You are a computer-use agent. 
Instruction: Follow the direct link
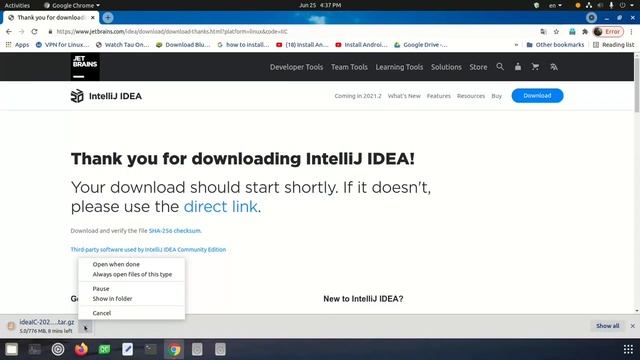coord(220,207)
